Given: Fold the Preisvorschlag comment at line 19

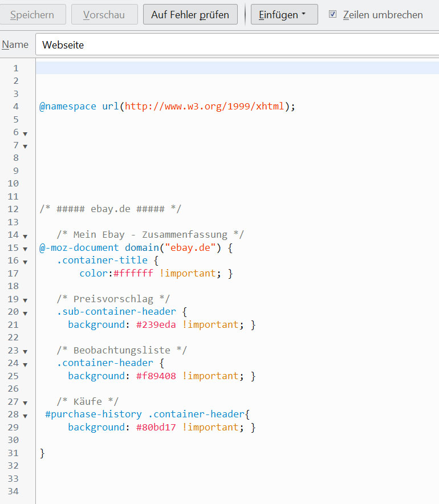Looking at the screenshot, I should (25, 300).
